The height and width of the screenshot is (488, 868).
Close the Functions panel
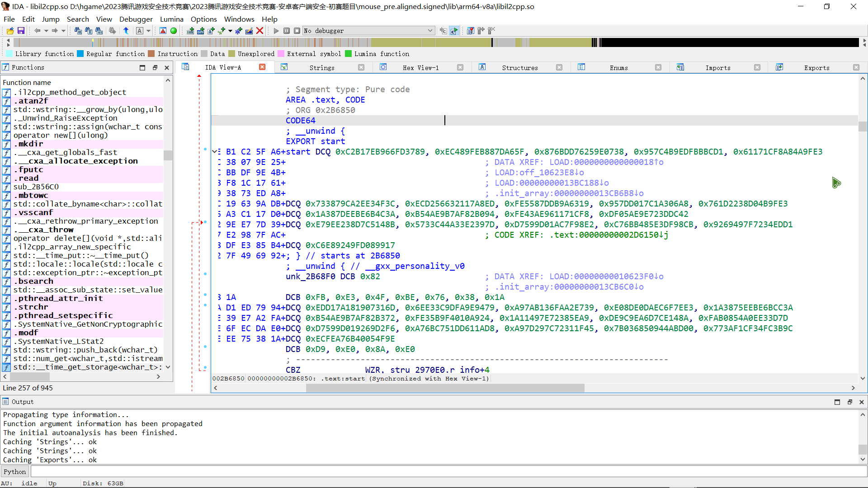tap(167, 67)
